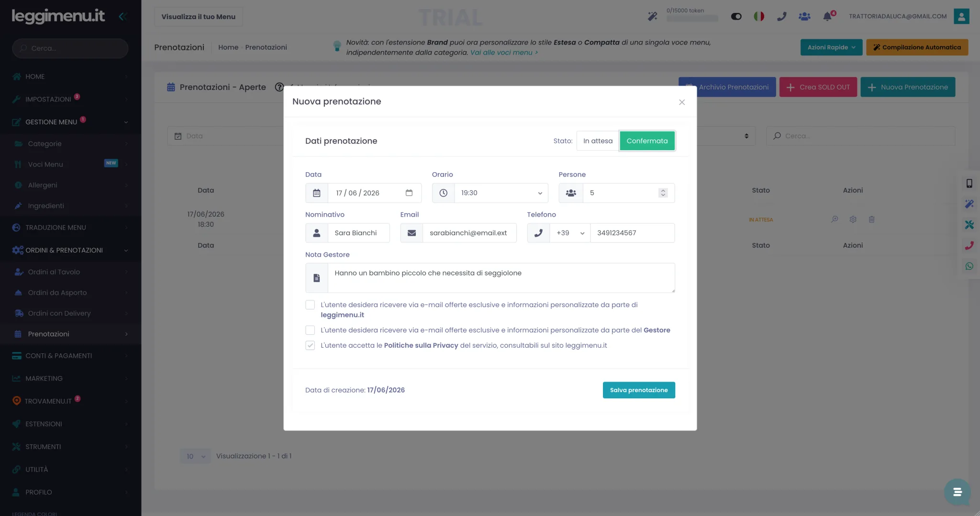Open Allergeni in the sidebar

[70, 185]
